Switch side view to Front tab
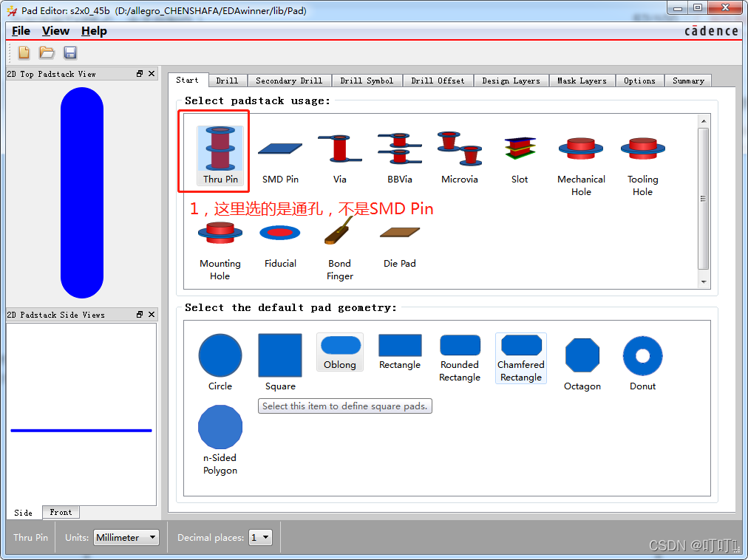This screenshot has height=560, width=748. coord(61,512)
